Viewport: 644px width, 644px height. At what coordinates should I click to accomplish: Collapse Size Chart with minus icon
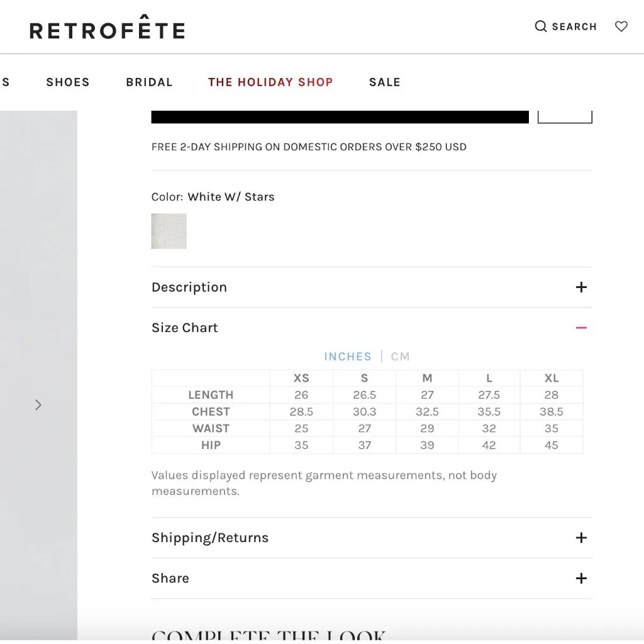[581, 328]
